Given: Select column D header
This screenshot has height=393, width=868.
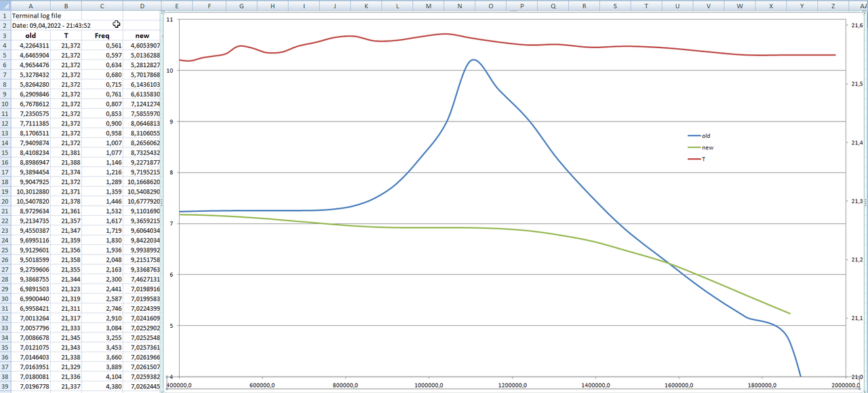Looking at the screenshot, I should pos(142,5).
